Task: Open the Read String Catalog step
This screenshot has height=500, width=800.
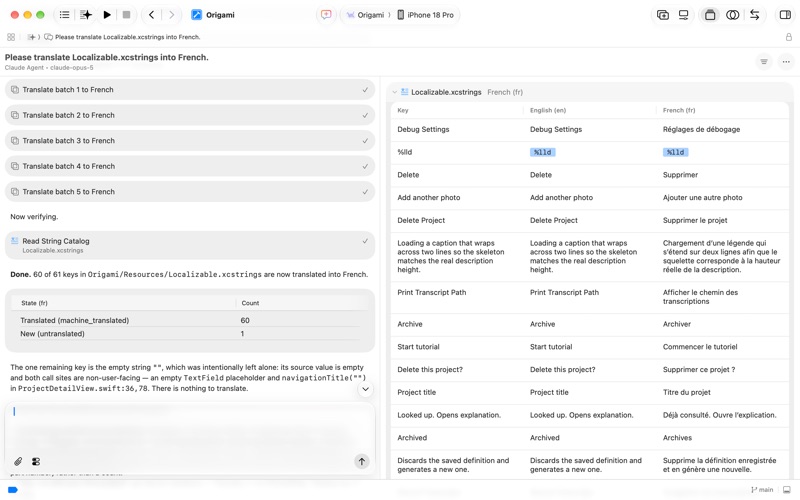Action: pos(190,245)
